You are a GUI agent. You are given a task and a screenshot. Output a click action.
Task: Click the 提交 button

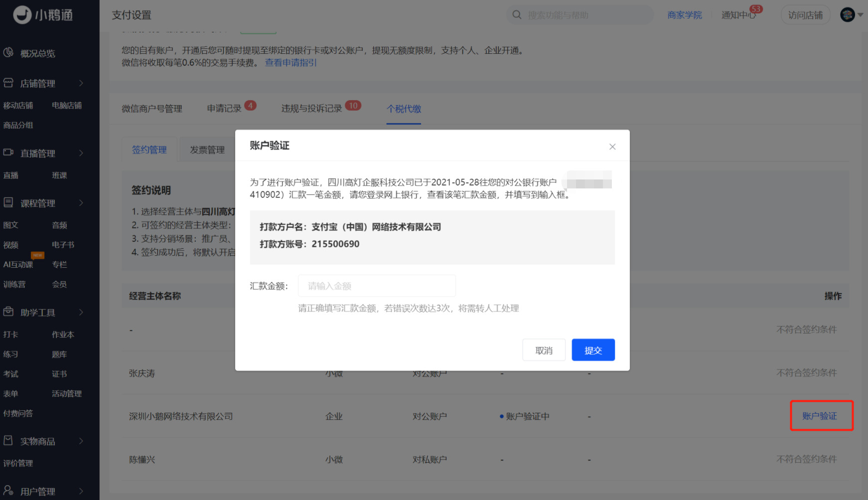[x=593, y=350]
